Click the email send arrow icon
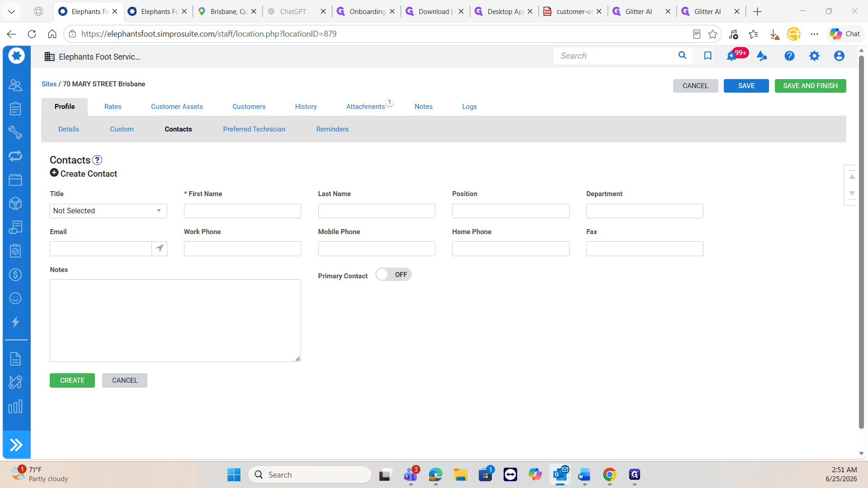 coord(160,249)
